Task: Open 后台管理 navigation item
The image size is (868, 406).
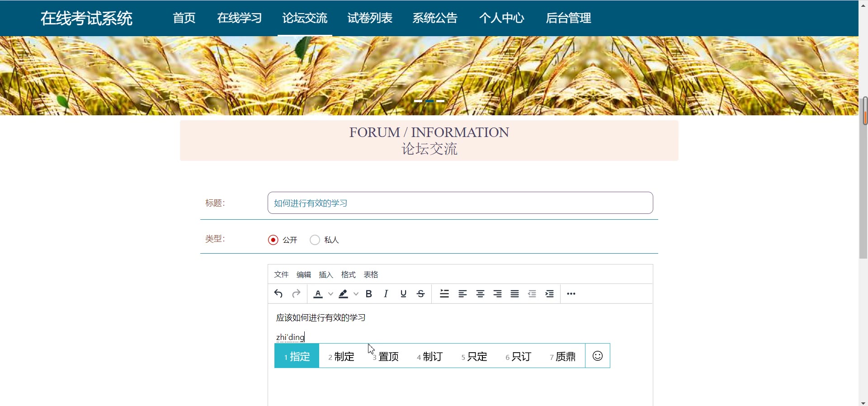Action: coord(569,18)
